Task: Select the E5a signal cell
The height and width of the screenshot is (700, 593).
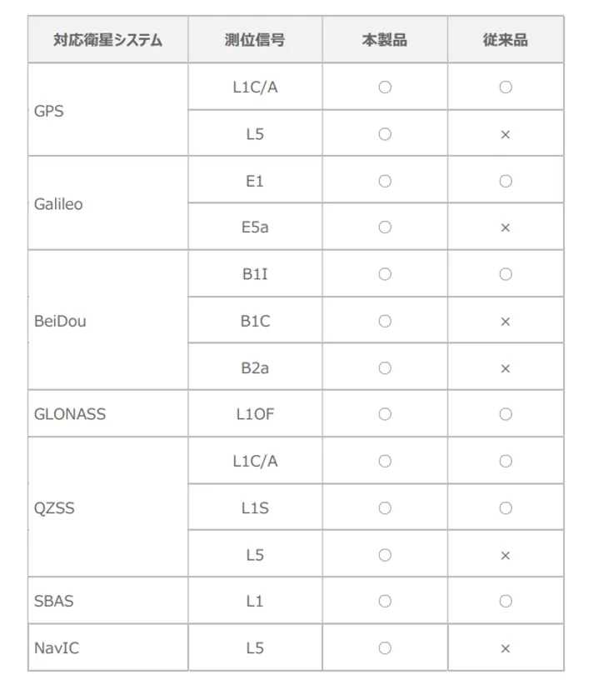Action: 255,227
